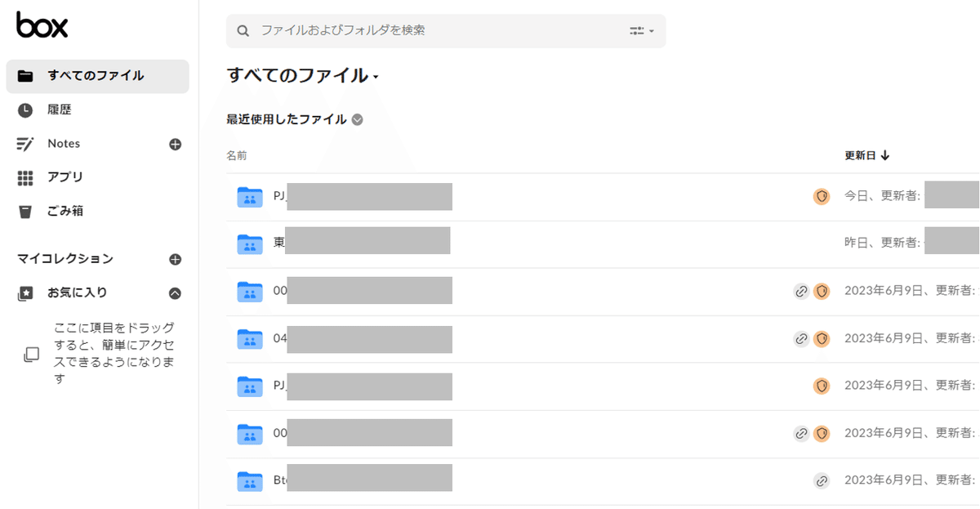Open アプリ in the sidebar
This screenshot has height=509, width=980.
[65, 177]
